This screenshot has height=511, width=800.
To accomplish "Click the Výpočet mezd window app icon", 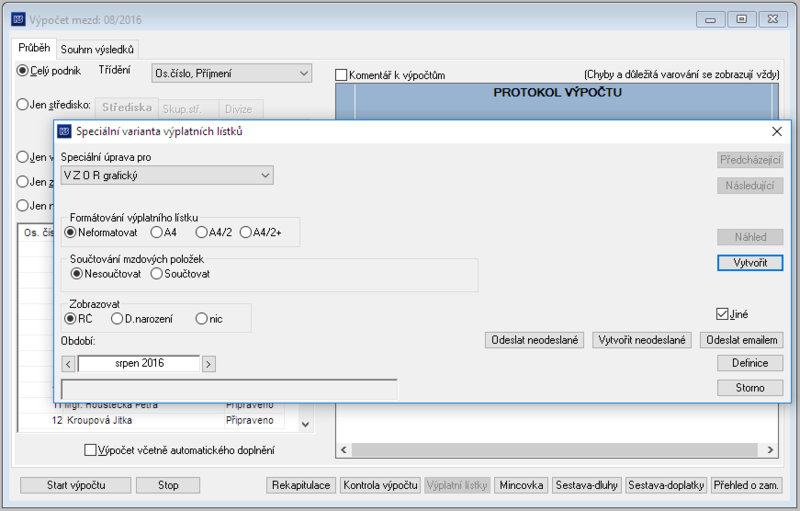I will (x=18, y=19).
